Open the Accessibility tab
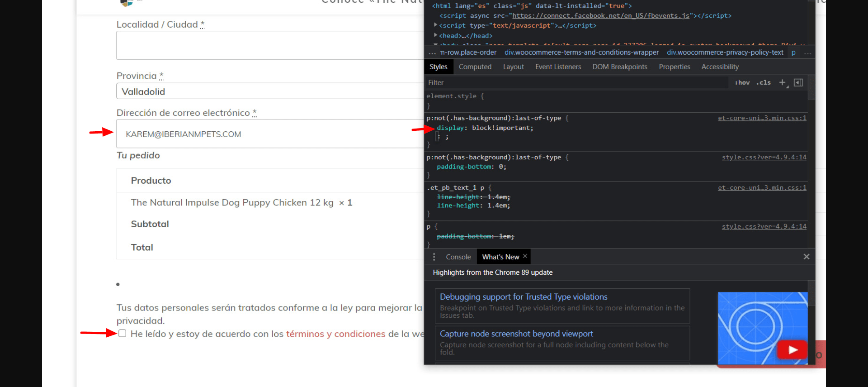Viewport: 868px width, 387px height. coord(720,67)
